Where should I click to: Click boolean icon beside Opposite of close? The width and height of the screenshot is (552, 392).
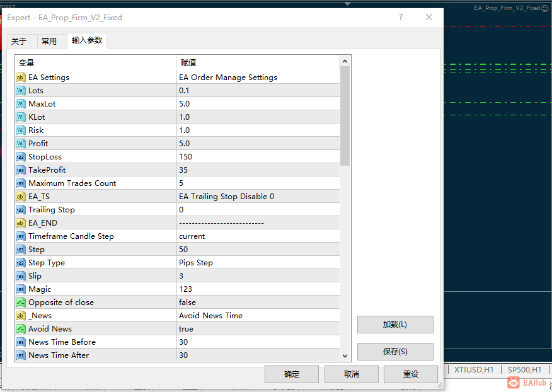tap(20, 303)
